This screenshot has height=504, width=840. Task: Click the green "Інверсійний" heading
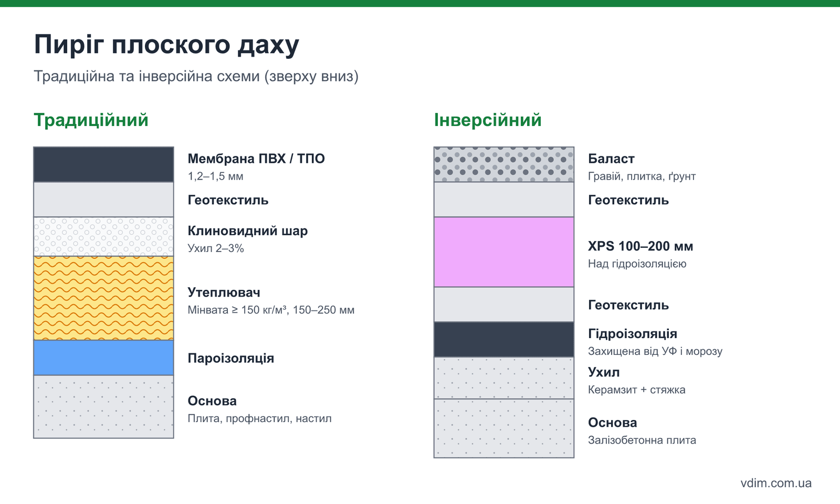tap(488, 120)
